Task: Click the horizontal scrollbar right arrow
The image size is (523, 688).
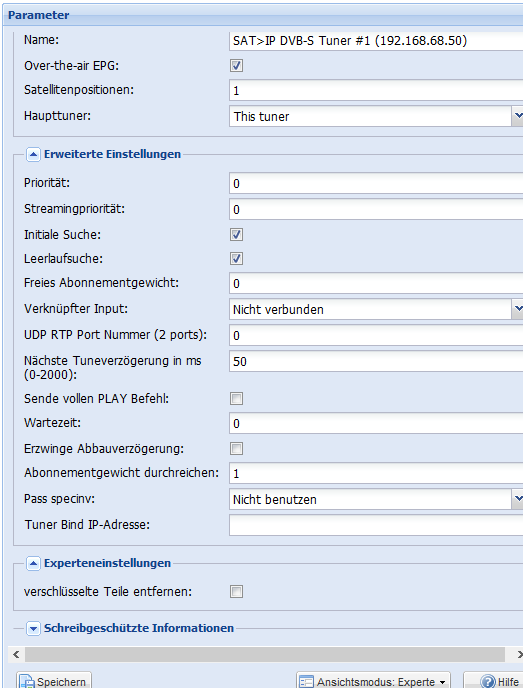Action: tap(519, 654)
